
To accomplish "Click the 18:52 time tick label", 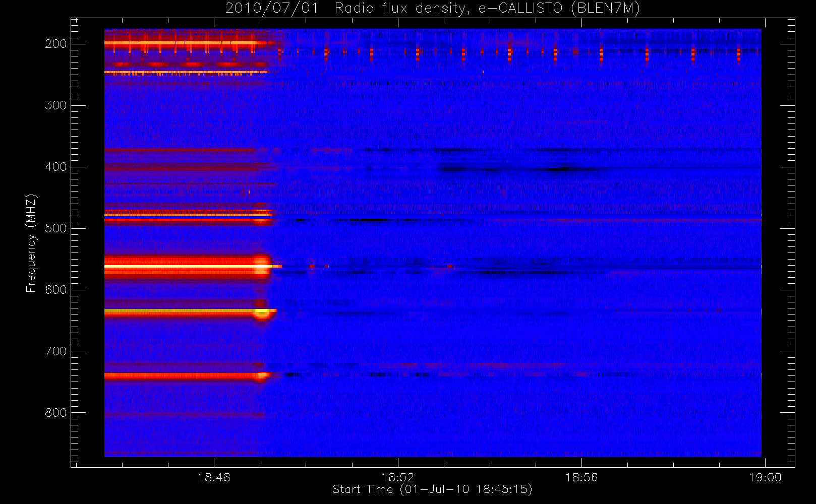I will [x=398, y=477].
